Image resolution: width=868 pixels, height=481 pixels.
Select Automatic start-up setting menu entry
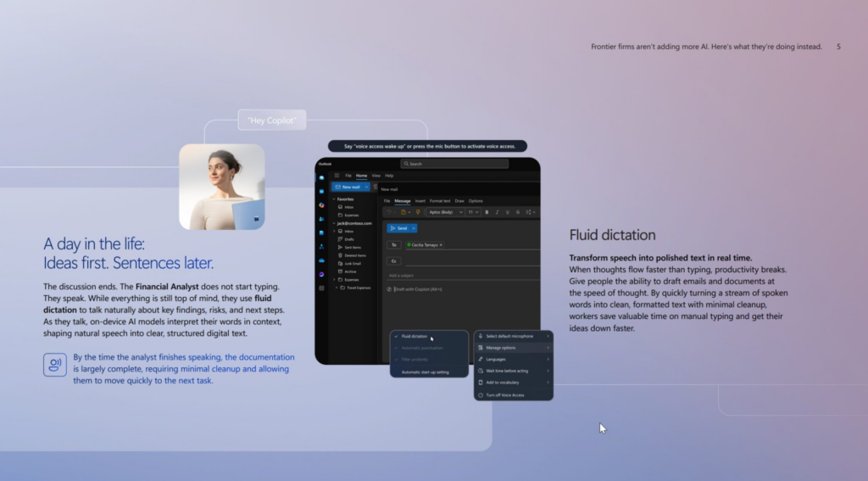click(429, 372)
